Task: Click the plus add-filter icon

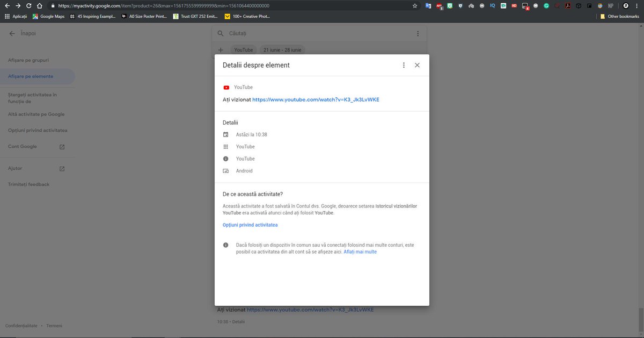Action: point(221,49)
